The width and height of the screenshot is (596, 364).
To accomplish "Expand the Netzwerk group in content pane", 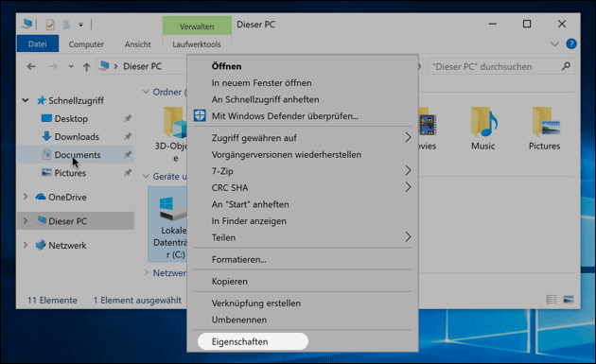I will pyautogui.click(x=147, y=272).
